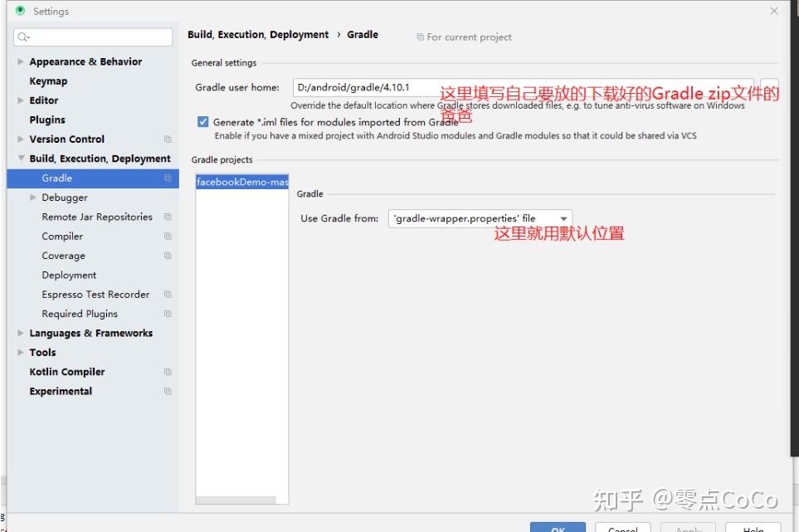Click the project-level icon beside Version Control
Image resolution: width=799 pixels, height=532 pixels.
coord(168,139)
